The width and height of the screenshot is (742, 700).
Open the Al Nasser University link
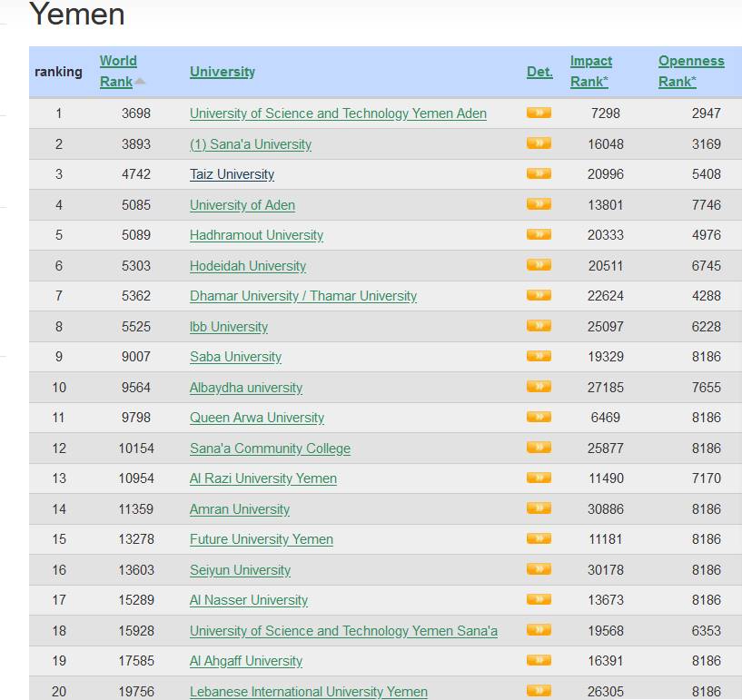(x=249, y=600)
